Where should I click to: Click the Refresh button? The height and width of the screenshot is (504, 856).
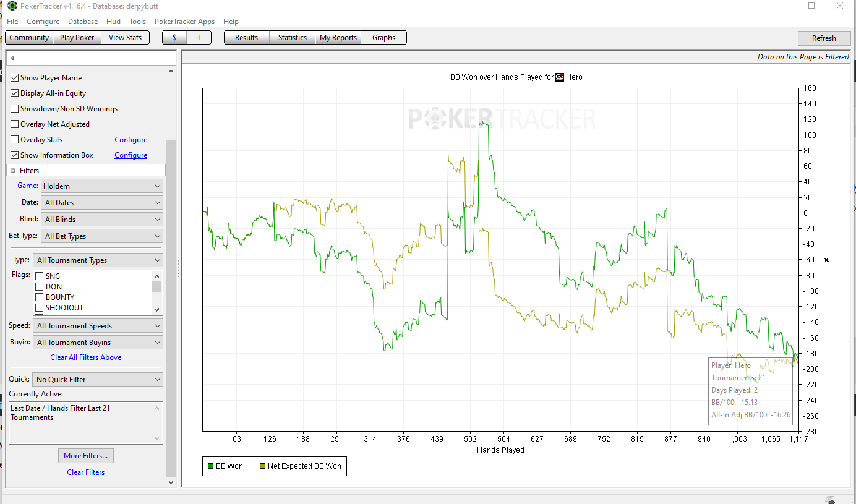(x=824, y=38)
